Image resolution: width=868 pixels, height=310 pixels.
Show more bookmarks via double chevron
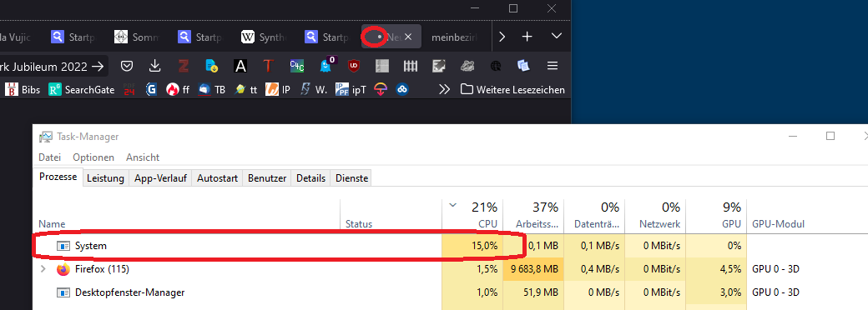pos(444,89)
